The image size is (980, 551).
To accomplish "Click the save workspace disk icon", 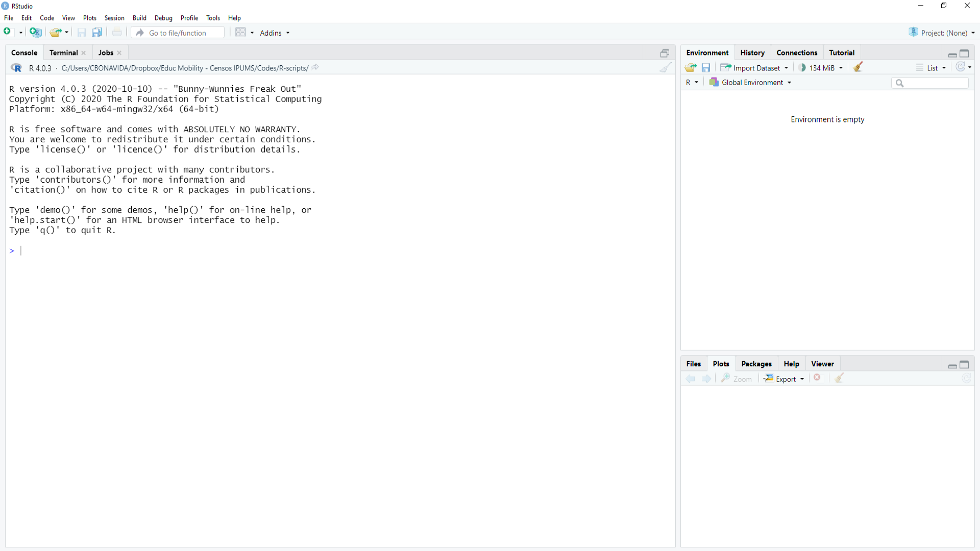I will 706,68.
